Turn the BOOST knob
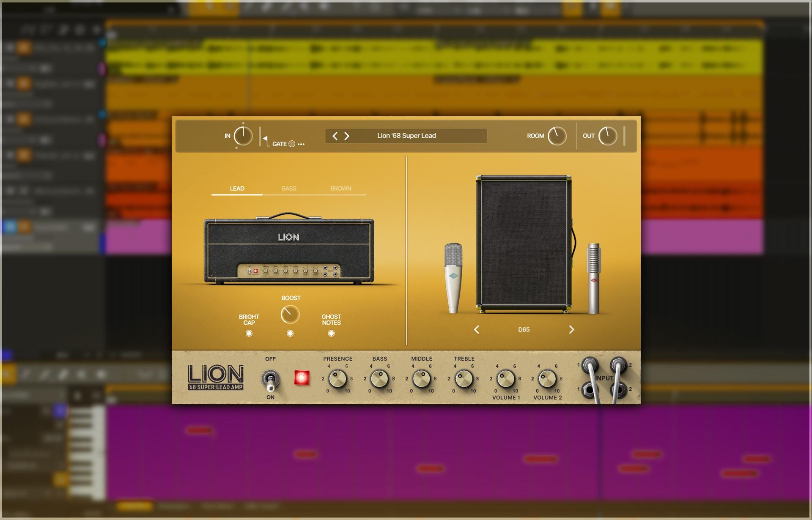812x520 pixels. [x=290, y=315]
